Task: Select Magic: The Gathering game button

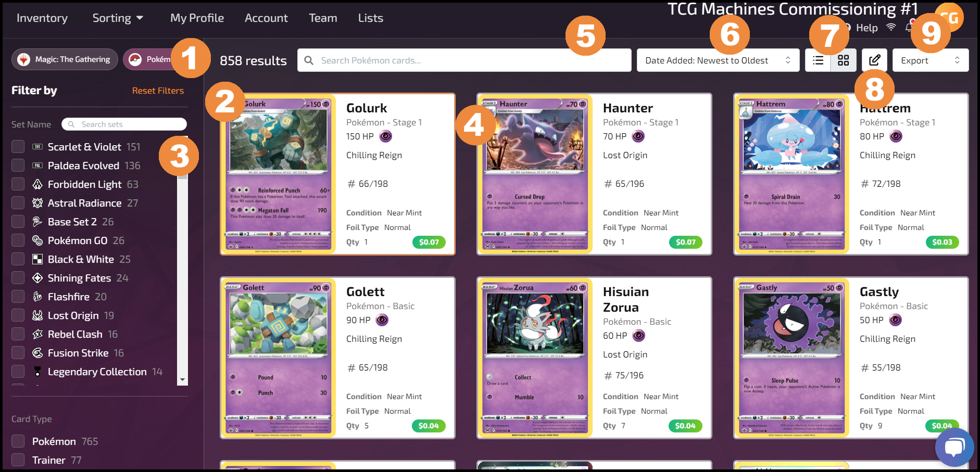Action: (65, 59)
